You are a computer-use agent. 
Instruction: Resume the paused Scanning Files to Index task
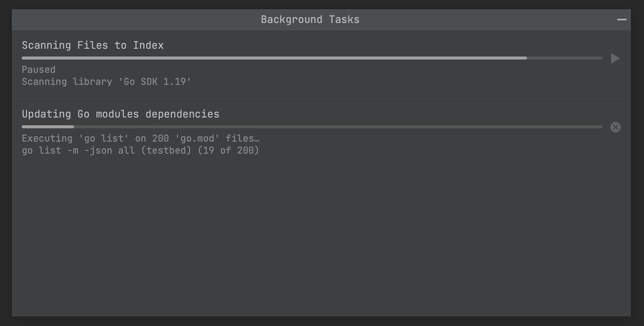tap(615, 58)
